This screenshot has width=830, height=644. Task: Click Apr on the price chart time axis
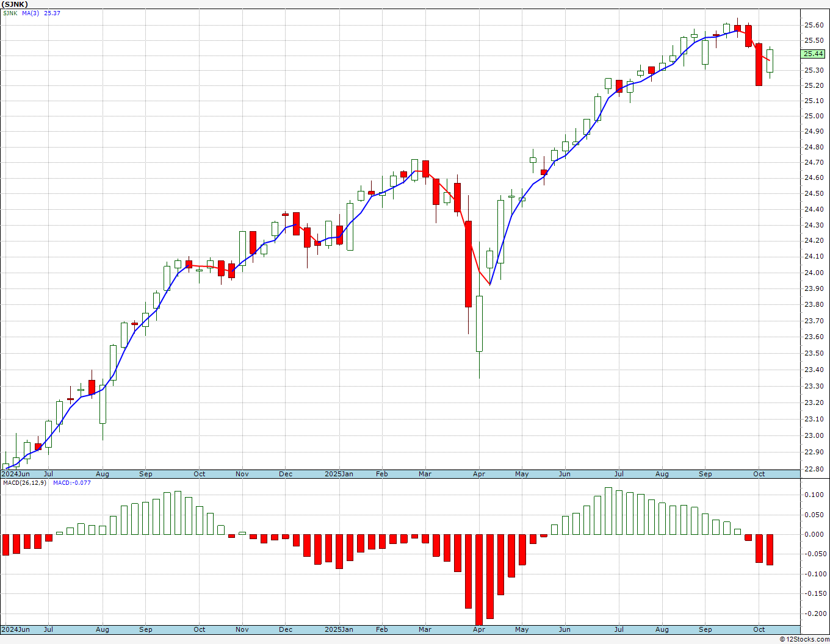[x=479, y=474]
